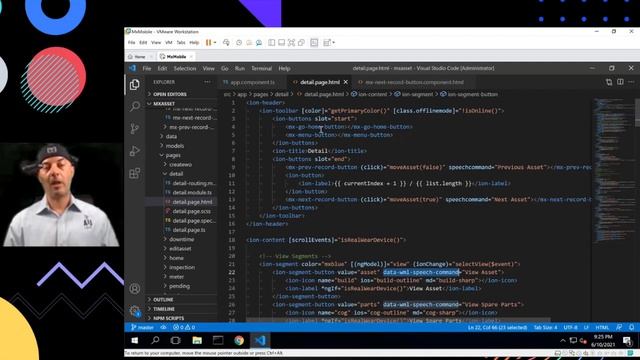Screen dimensions: 640x360
Task: Open terminal app in taskbar
Action: (x=218, y=340)
